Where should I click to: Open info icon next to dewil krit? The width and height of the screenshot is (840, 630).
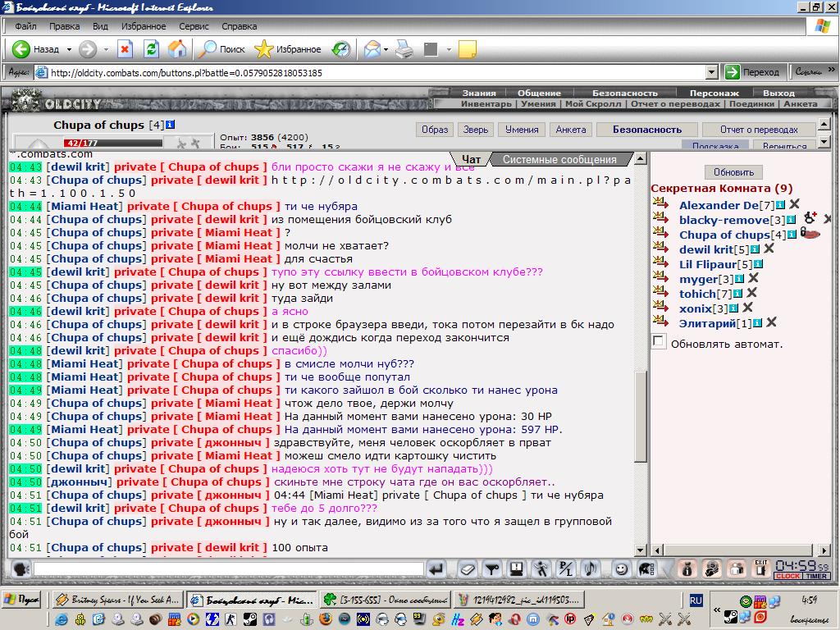(x=756, y=249)
